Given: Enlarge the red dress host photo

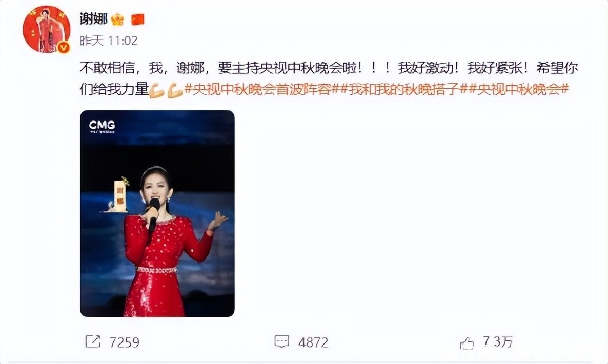Looking at the screenshot, I should click(157, 213).
